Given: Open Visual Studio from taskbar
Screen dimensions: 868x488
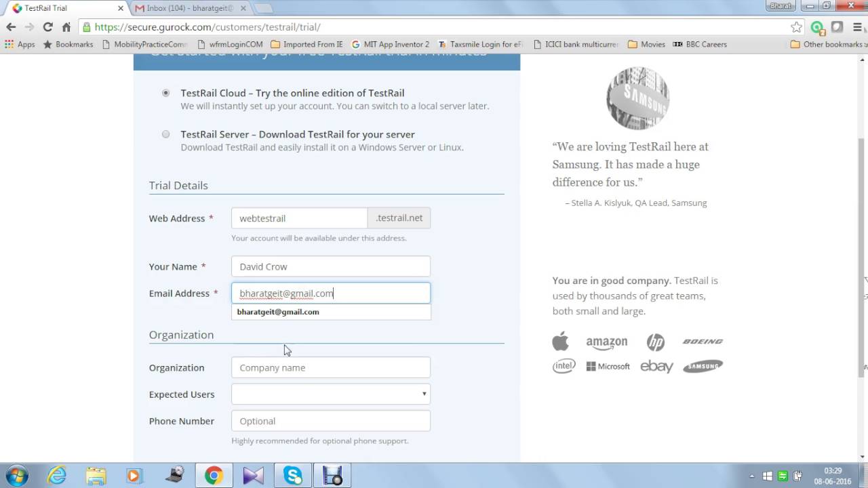Looking at the screenshot, I should (x=253, y=476).
